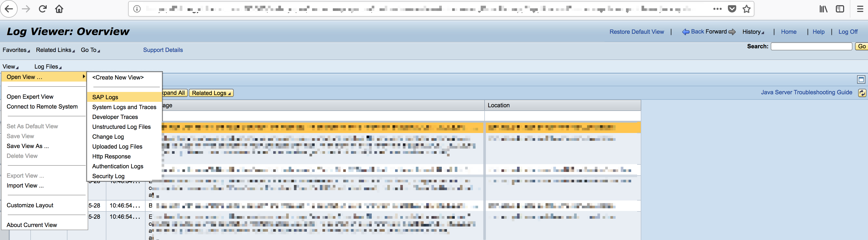The image size is (868, 240).
Task: Click the gray Forward arrow icon
Action: click(732, 32)
